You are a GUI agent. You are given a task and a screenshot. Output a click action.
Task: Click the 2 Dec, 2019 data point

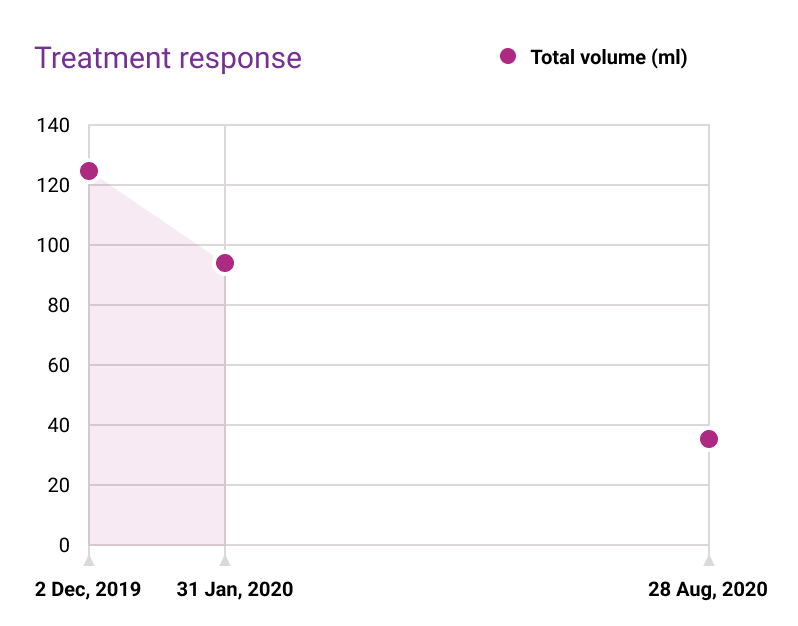[89, 171]
